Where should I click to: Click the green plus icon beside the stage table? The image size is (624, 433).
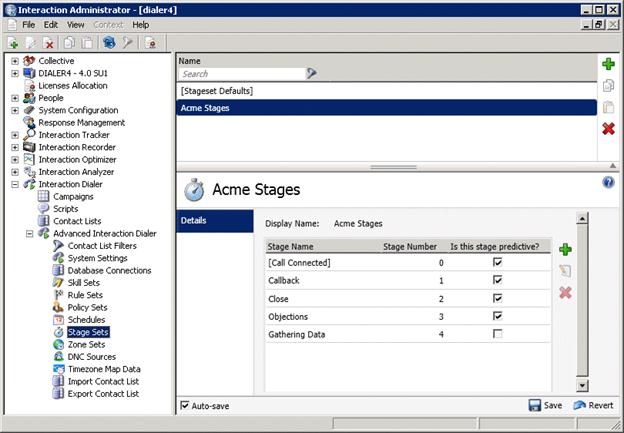[565, 249]
